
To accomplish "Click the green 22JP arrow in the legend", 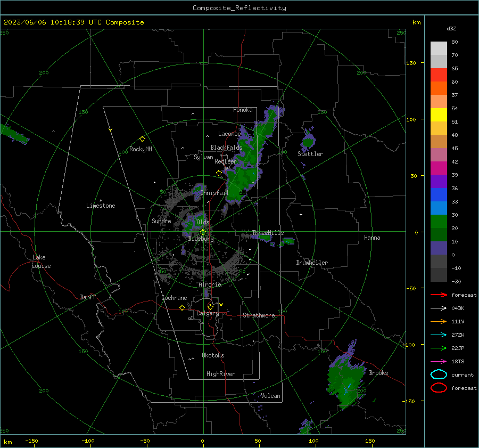I will tap(439, 348).
